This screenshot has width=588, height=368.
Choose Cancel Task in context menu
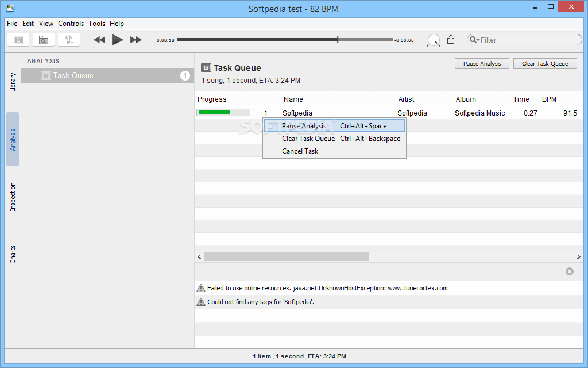coord(335,151)
